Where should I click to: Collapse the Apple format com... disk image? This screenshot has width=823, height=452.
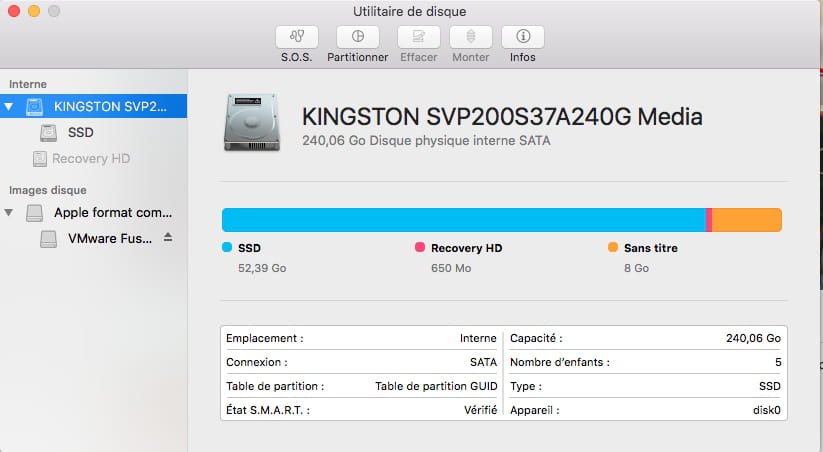[x=8, y=213]
